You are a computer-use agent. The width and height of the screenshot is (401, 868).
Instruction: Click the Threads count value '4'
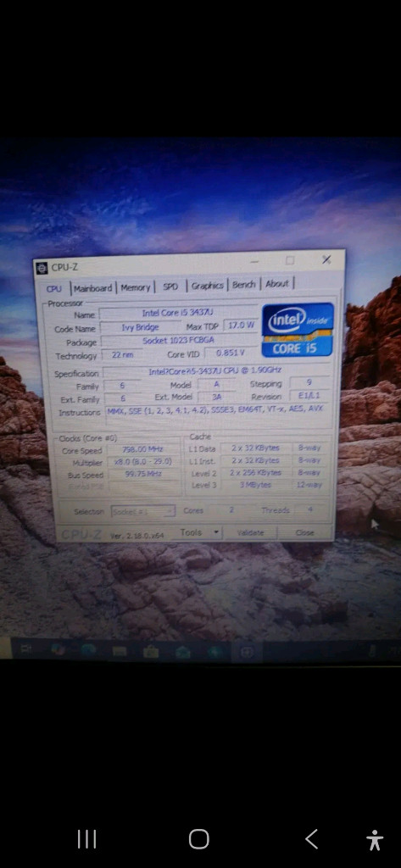tap(309, 509)
